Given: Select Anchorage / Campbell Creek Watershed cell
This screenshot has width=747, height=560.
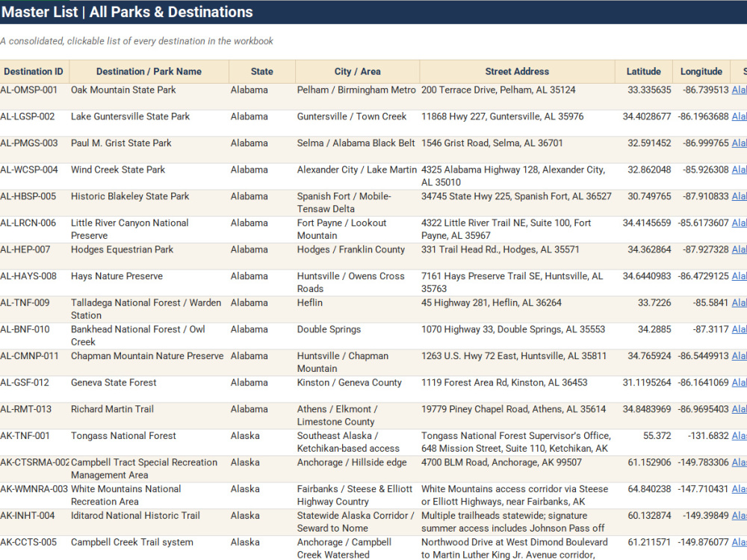Looking at the screenshot, I should tap(357, 549).
